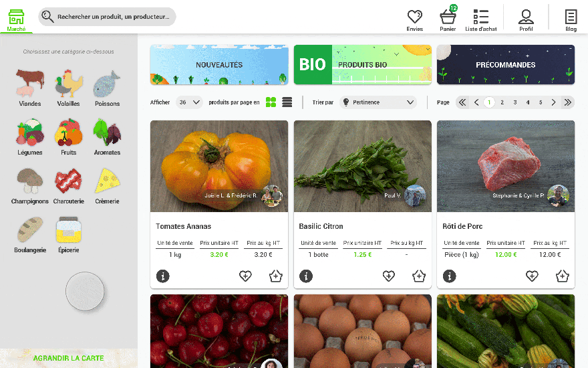Select the Poissons category icon
588x368 pixels.
click(x=107, y=84)
